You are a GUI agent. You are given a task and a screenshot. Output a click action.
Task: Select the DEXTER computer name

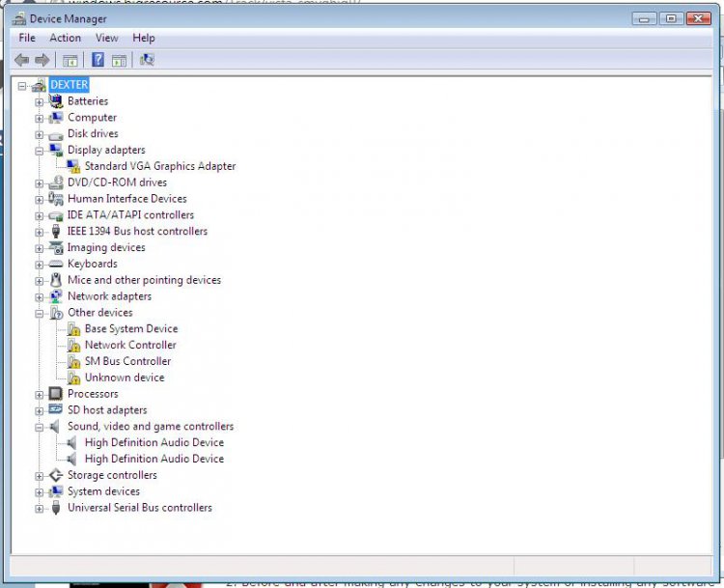(69, 85)
